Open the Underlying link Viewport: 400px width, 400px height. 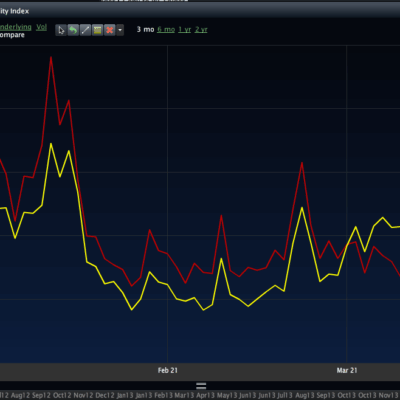[x=15, y=27]
